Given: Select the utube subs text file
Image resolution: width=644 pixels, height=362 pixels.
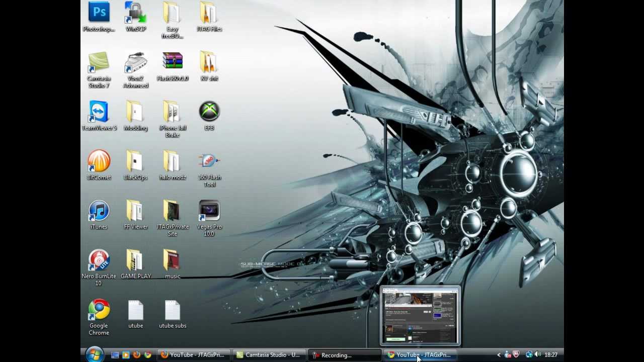Looking at the screenshot, I should 173,315.
